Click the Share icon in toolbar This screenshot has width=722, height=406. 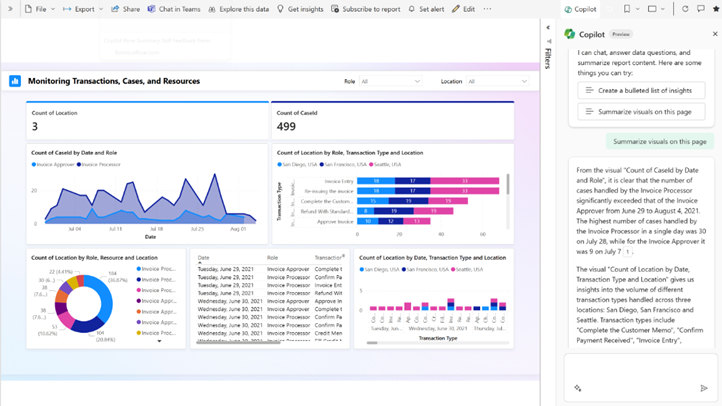coord(115,9)
